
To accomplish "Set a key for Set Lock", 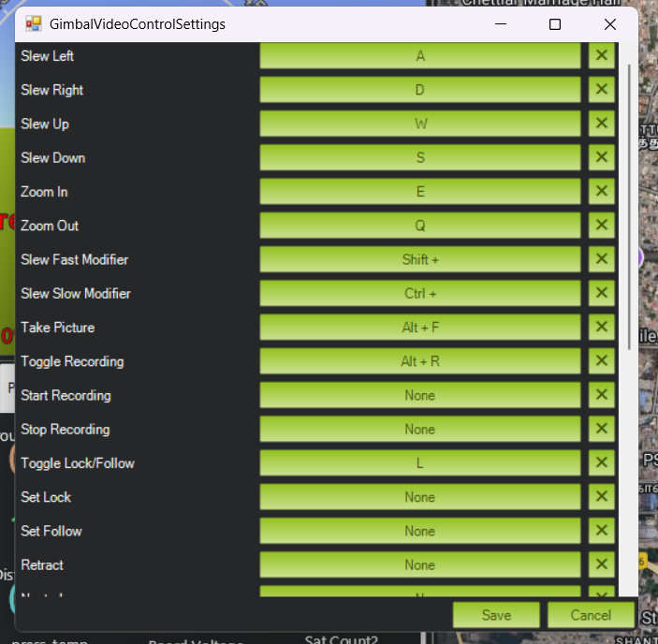I will [420, 497].
